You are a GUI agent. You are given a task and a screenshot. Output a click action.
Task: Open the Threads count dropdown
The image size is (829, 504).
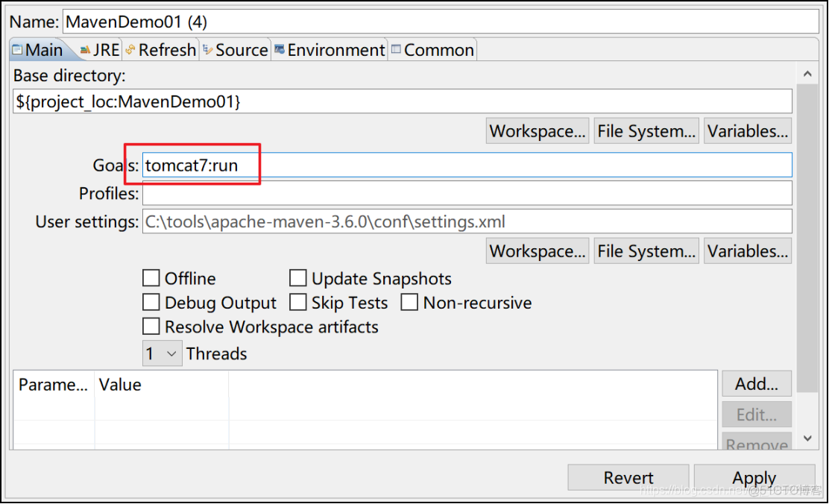162,353
